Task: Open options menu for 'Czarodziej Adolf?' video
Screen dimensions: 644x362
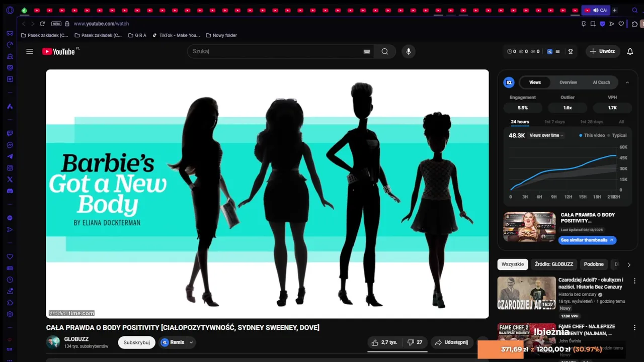Action: pyautogui.click(x=634, y=281)
